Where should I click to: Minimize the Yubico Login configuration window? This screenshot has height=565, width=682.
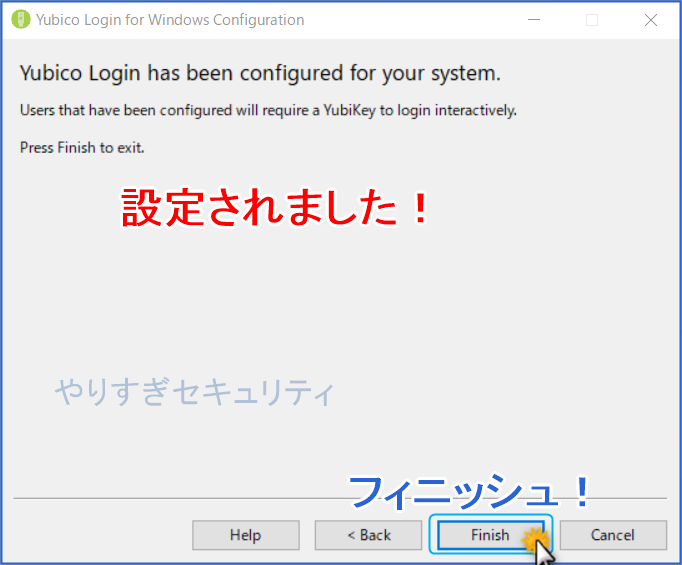click(534, 20)
